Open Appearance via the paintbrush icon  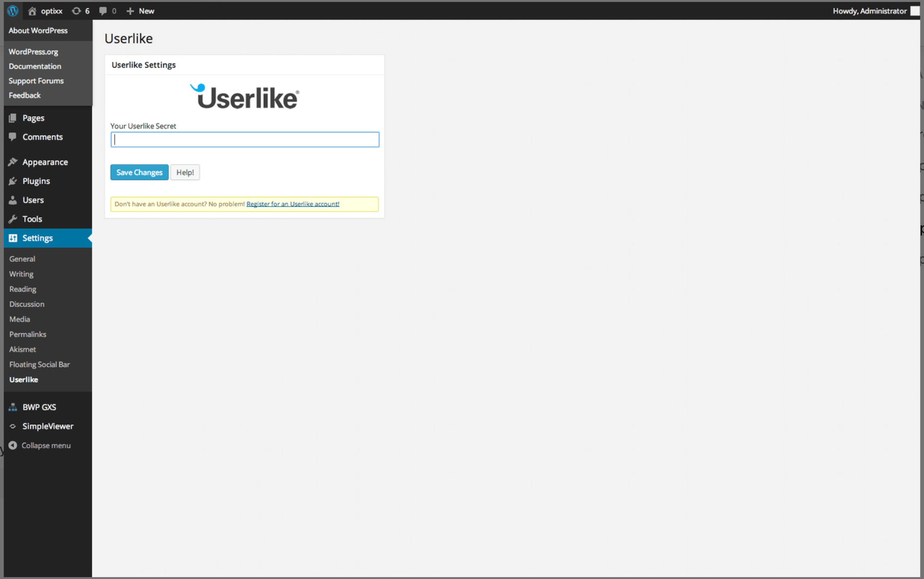(x=13, y=162)
